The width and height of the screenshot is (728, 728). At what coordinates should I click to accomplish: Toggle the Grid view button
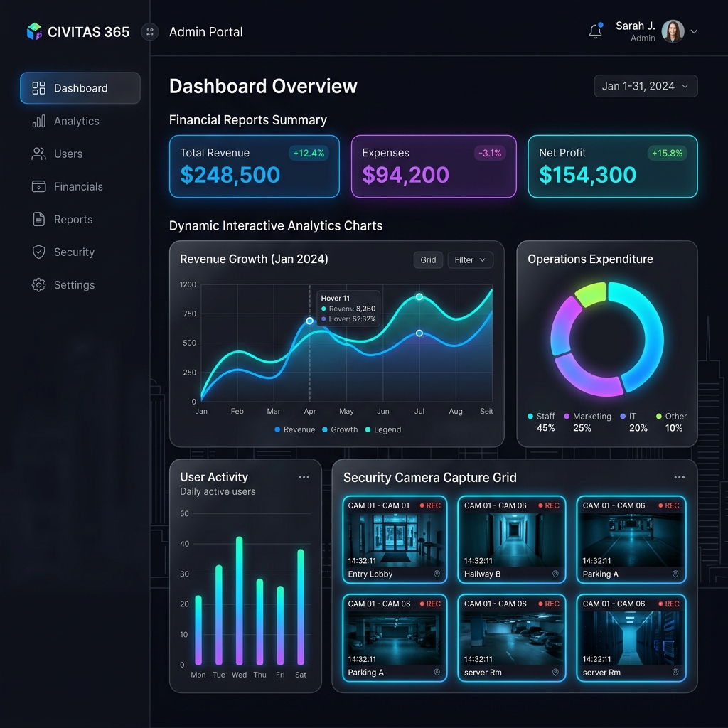(x=428, y=260)
